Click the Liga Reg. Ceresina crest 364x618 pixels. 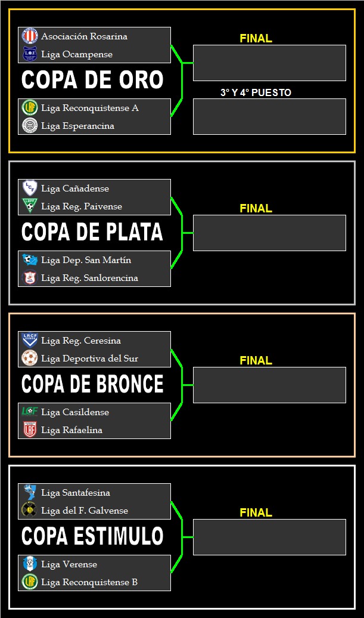click(30, 341)
